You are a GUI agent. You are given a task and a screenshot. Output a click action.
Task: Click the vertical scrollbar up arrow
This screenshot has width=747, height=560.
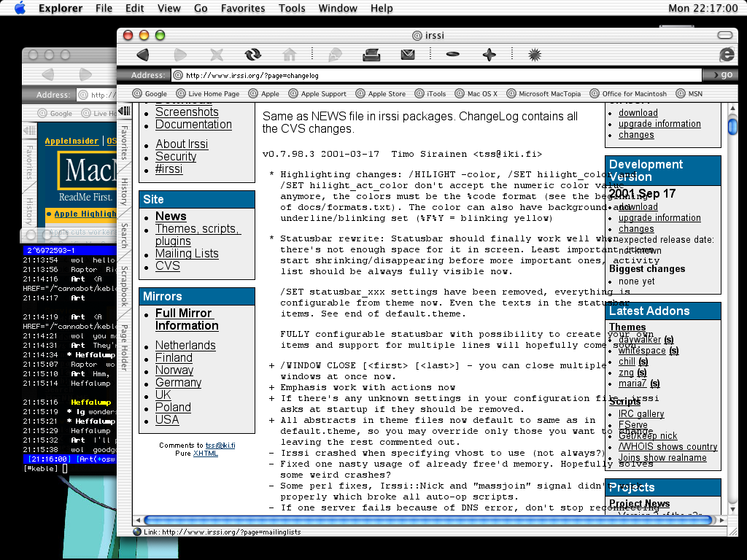tap(732, 109)
